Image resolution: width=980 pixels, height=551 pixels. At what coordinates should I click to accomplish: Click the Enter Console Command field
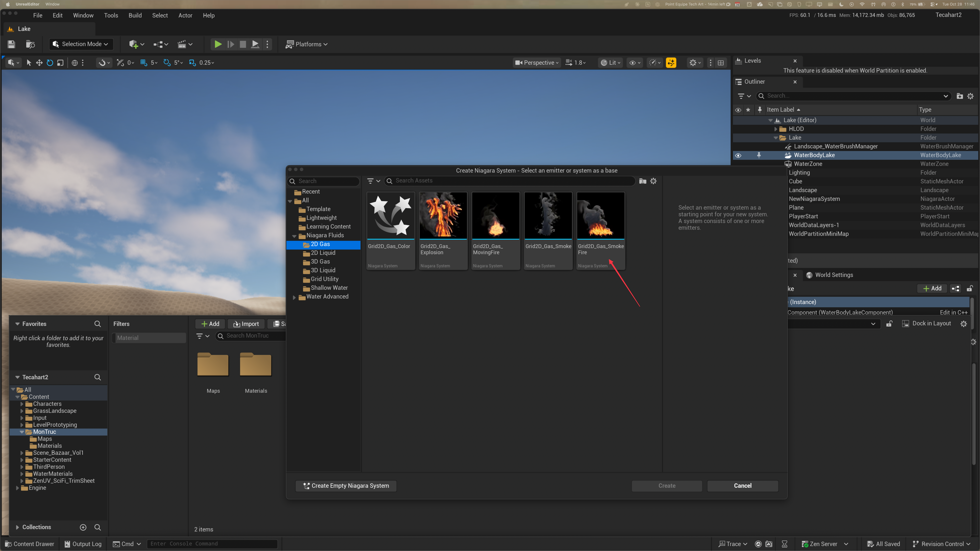coord(212,544)
